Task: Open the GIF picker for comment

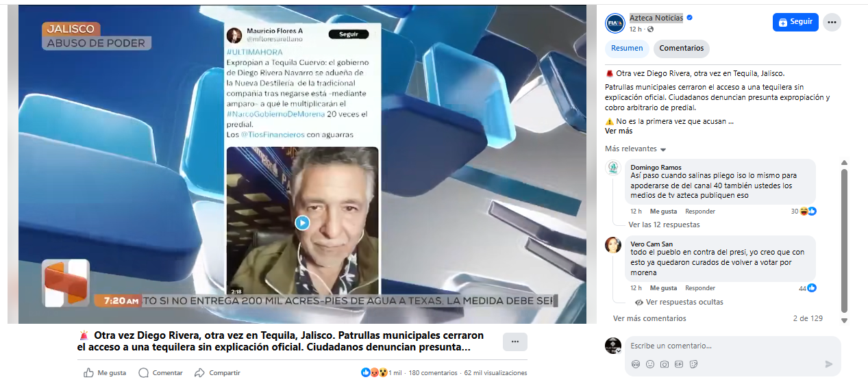Action: 679,364
